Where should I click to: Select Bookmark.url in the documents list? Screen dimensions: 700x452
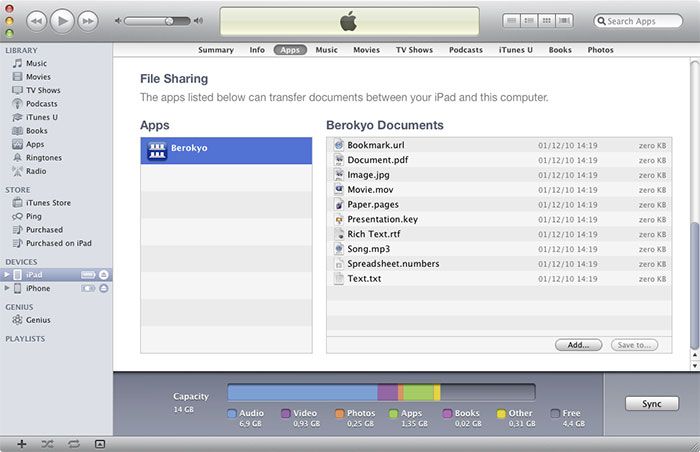[x=499, y=145]
